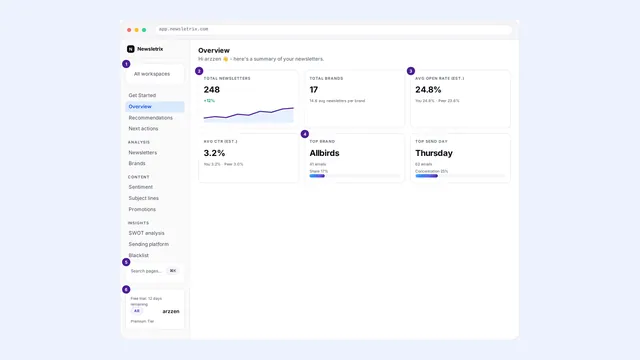Click the green maximize window button
Image resolution: width=640 pixels, height=360 pixels.
click(x=144, y=30)
